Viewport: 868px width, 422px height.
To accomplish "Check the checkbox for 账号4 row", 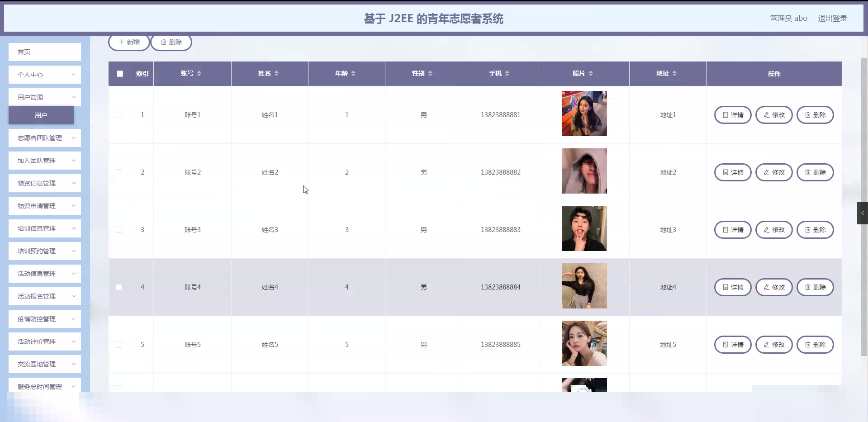I will click(x=119, y=287).
